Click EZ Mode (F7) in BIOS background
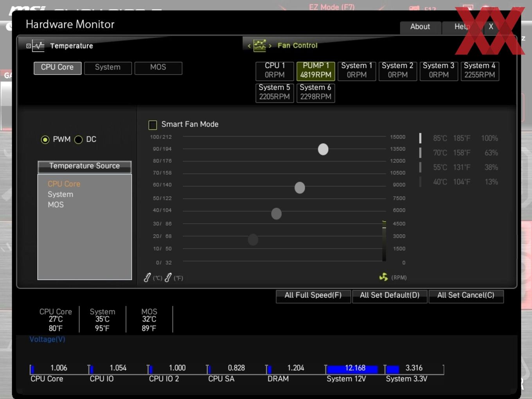Image resolution: width=532 pixels, height=399 pixels. click(x=332, y=7)
